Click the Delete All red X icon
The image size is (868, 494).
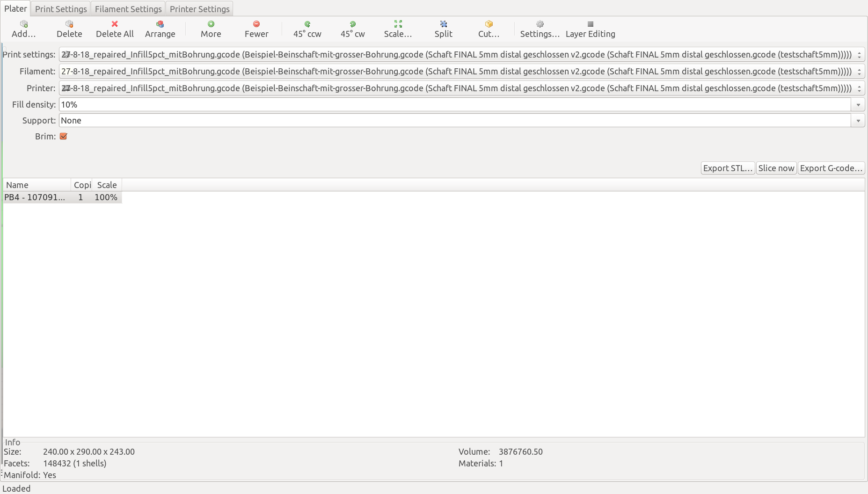coord(115,24)
